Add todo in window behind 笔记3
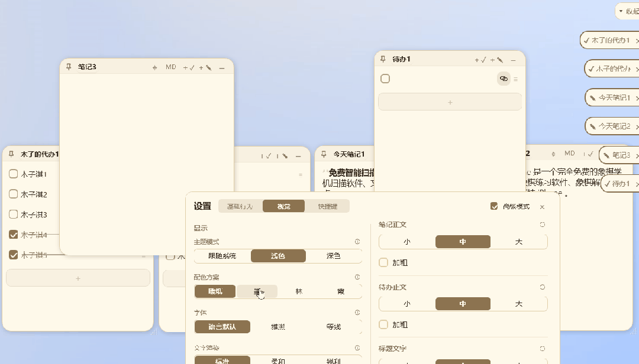The height and width of the screenshot is (364, 639). click(266, 156)
